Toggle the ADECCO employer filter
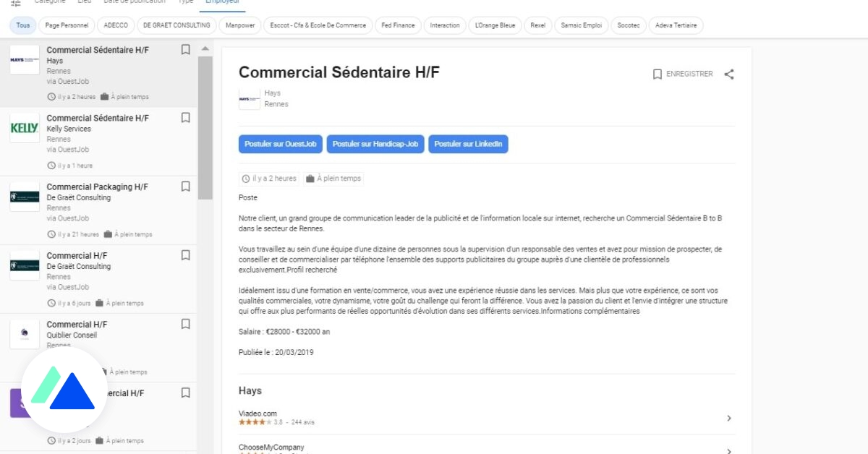Screen dimensions: 868x454 coord(116,25)
